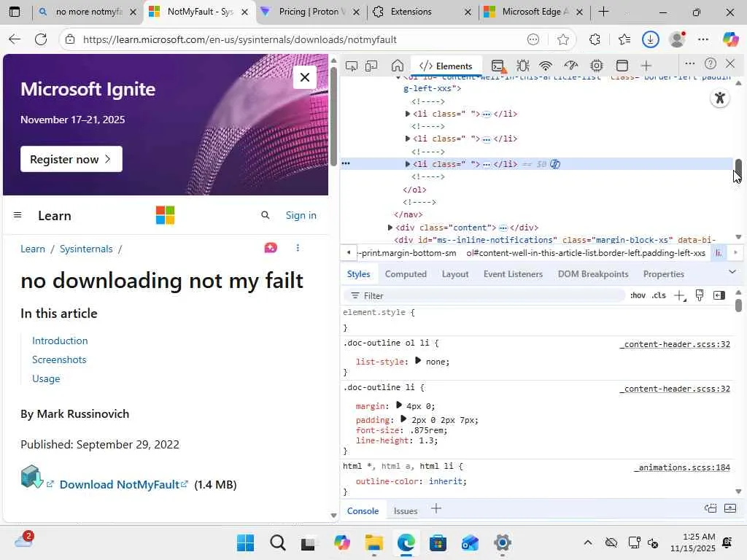Add this page to favorites star
The image size is (747, 560).
coord(563,39)
